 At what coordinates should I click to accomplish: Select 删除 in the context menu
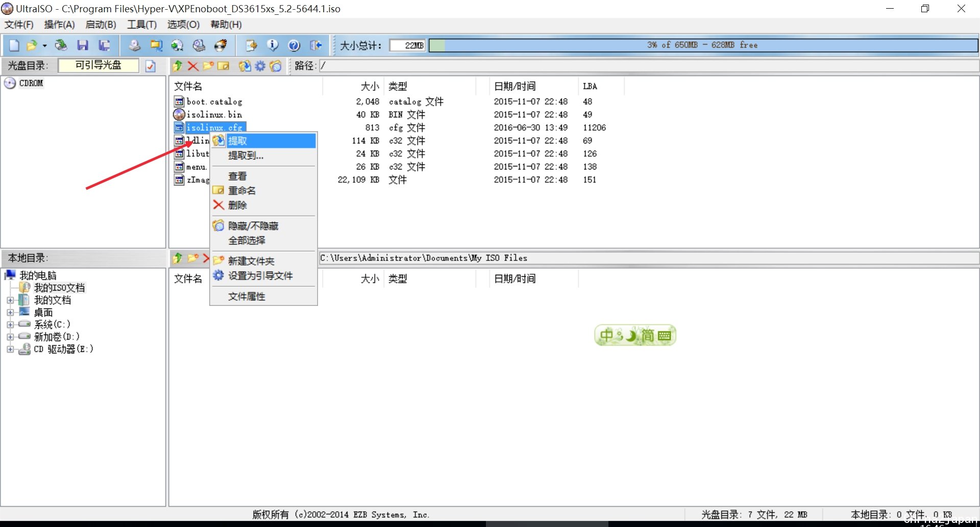(263, 205)
